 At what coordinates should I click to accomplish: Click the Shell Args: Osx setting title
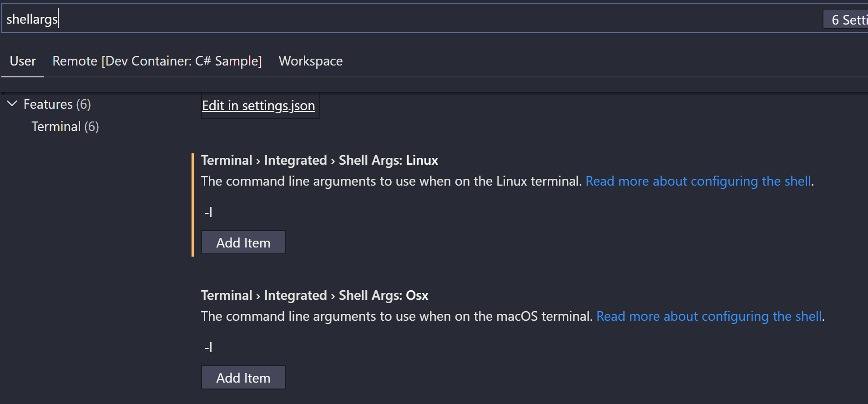pos(314,295)
